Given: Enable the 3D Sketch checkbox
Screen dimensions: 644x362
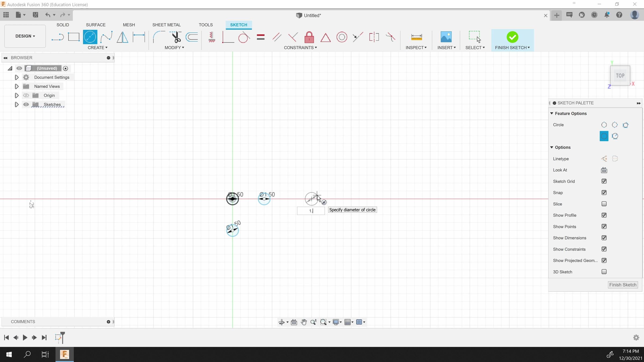Looking at the screenshot, I should [x=604, y=272].
